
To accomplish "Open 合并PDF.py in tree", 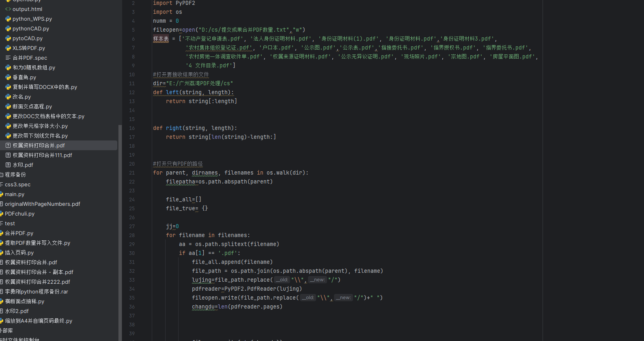I will [x=19, y=233].
